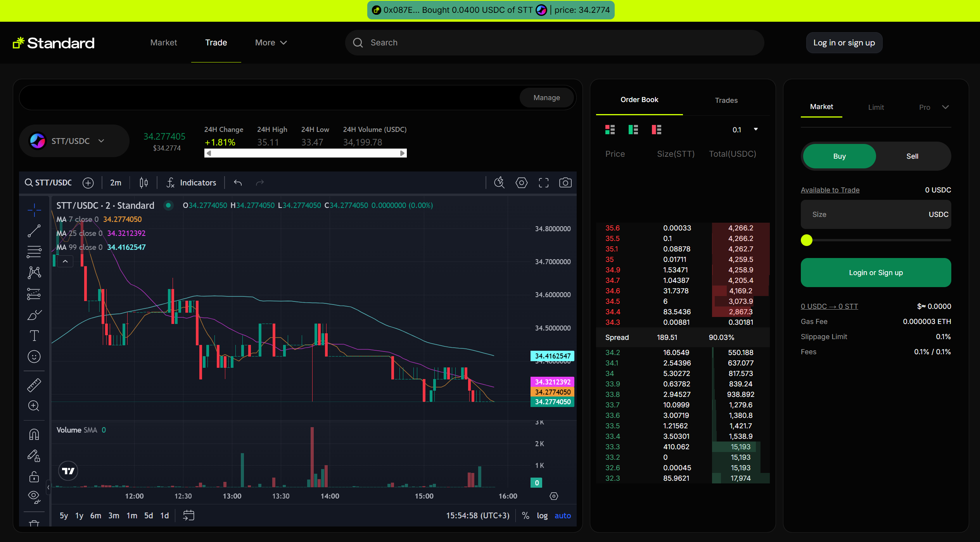Open the Market navigation tab
Screen dimensions: 980x542
pyautogui.click(x=164, y=43)
